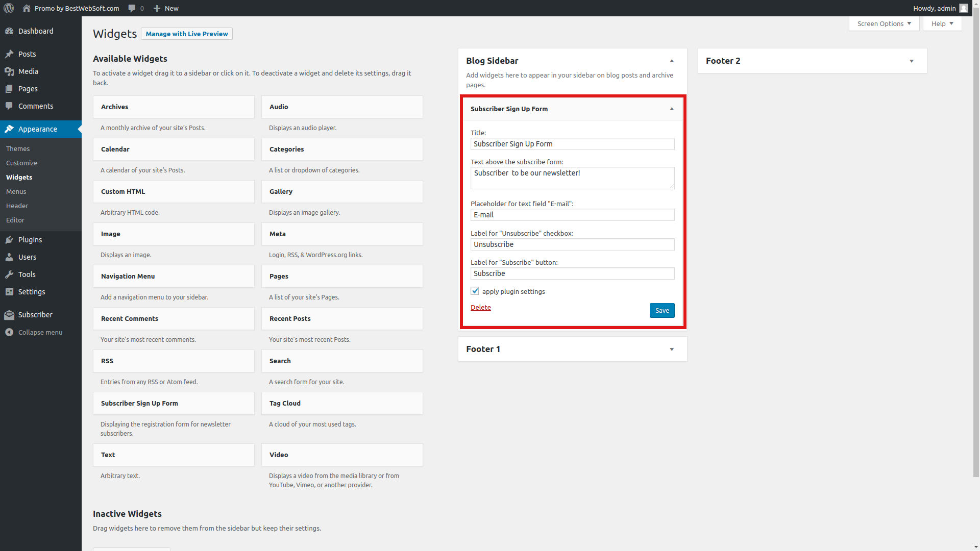Viewport: 980px width, 551px height.
Task: Select the Recent Posts available widget
Action: [342, 318]
